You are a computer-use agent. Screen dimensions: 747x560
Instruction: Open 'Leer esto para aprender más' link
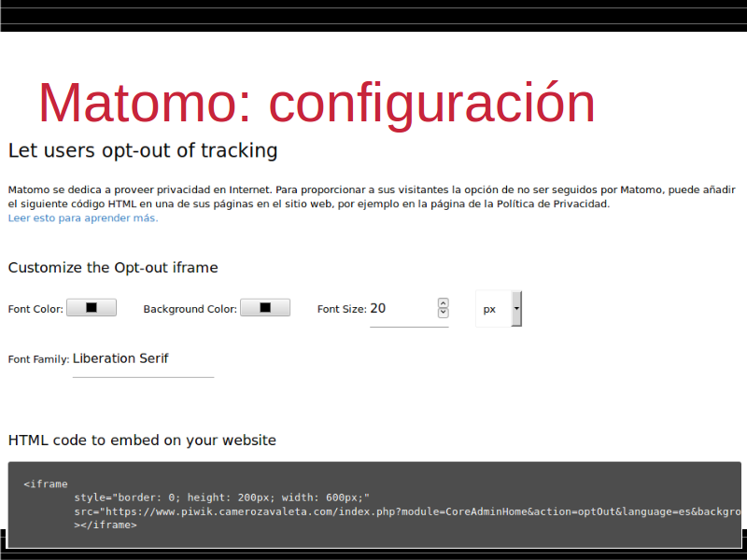coord(83,218)
